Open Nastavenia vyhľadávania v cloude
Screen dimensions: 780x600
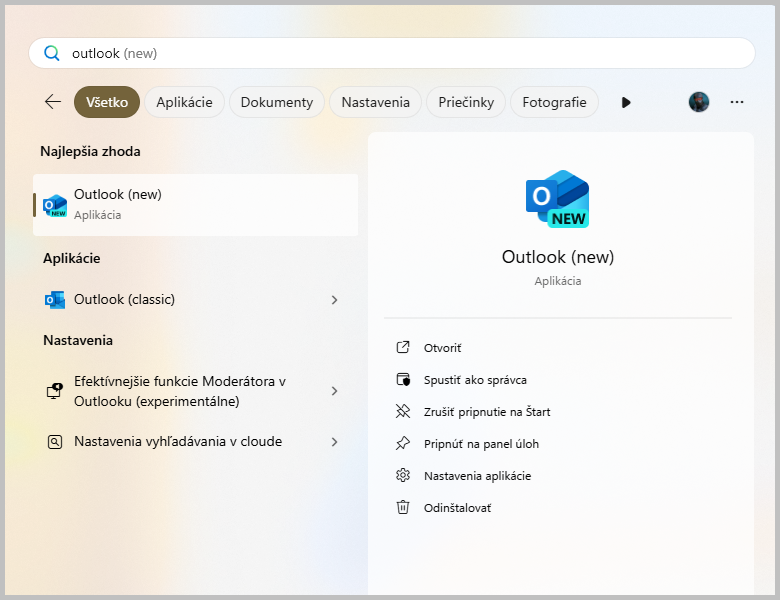click(x=195, y=442)
